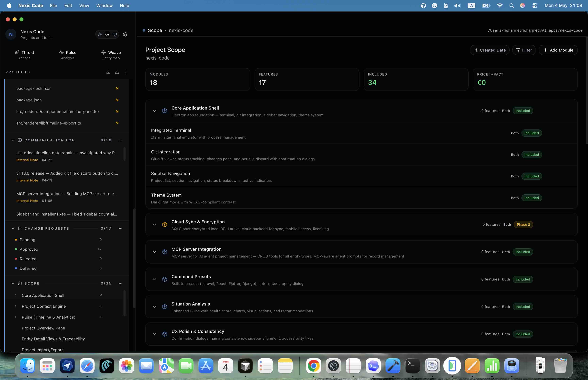Click the cube icon on MCP Server Integration

coord(165,252)
